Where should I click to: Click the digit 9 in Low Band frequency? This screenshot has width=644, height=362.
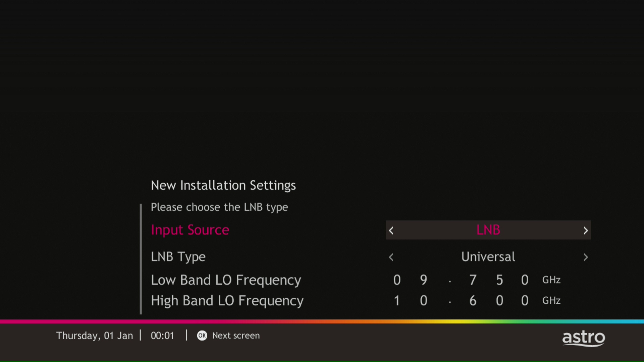tap(424, 280)
